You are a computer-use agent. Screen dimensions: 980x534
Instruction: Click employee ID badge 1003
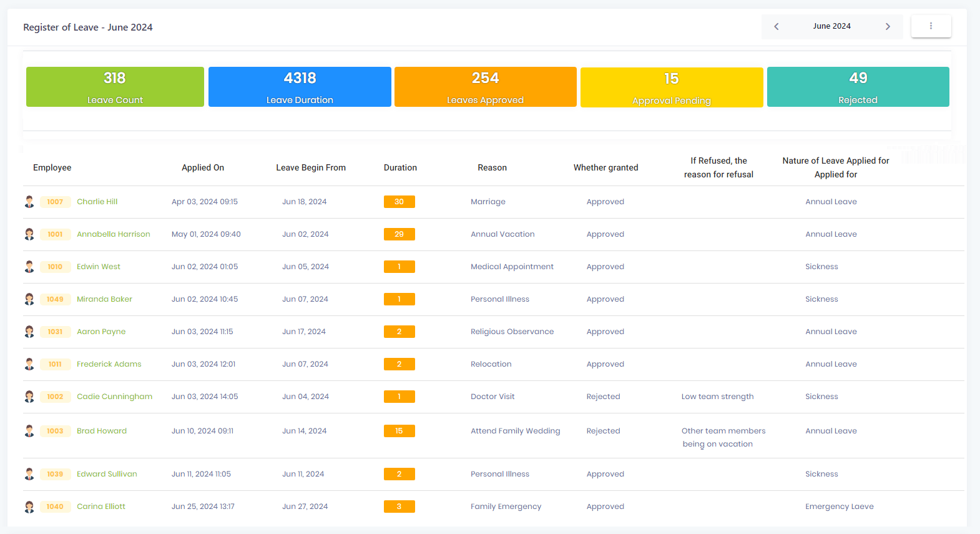coord(55,431)
